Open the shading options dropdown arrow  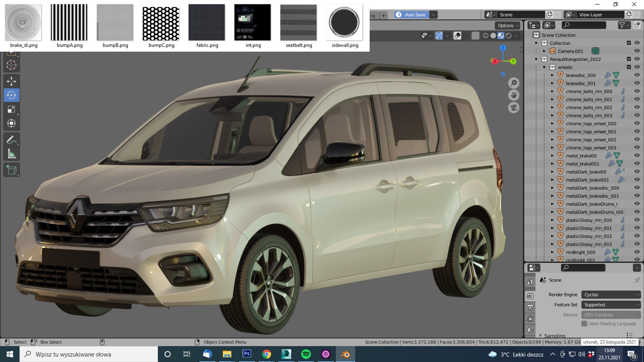pyautogui.click(x=517, y=36)
